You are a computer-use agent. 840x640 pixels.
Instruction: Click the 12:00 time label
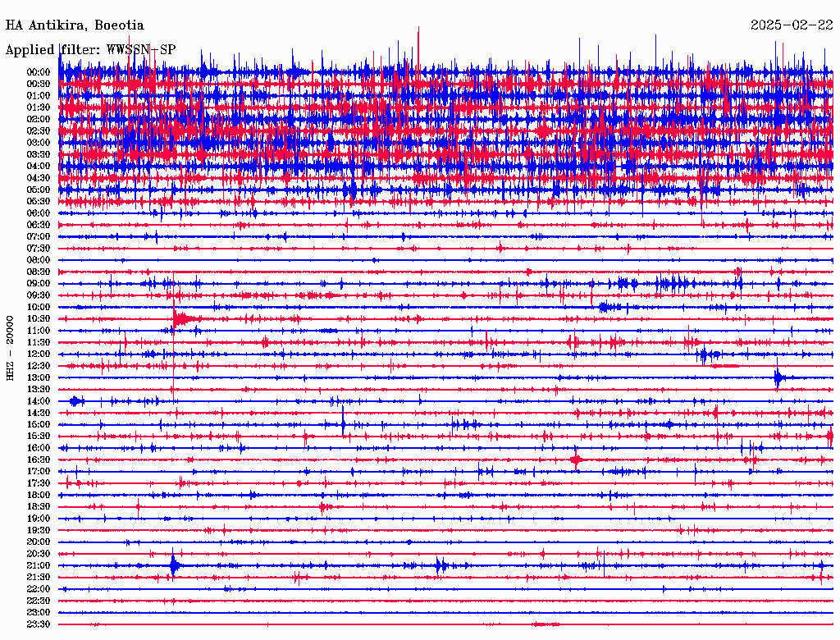(x=39, y=354)
